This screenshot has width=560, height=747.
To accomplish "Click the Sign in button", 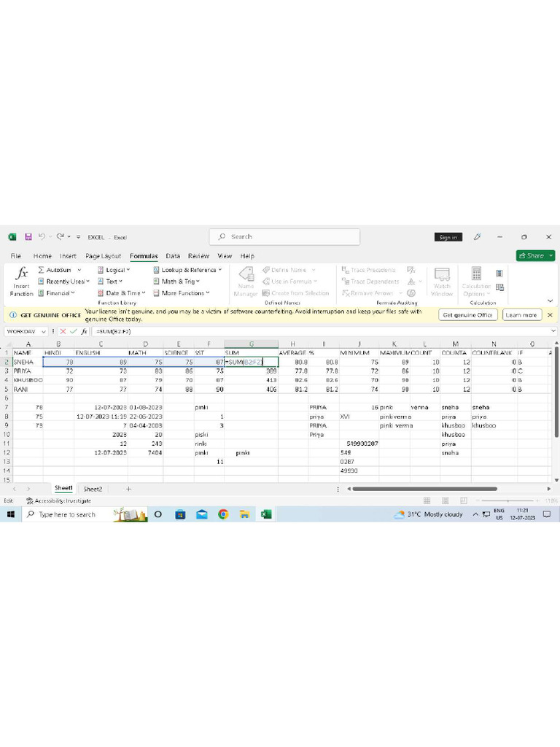I will (x=448, y=237).
